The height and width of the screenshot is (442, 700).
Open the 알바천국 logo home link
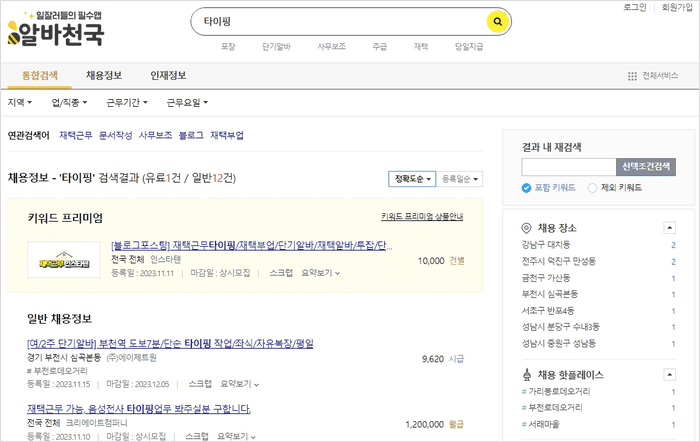(x=56, y=29)
